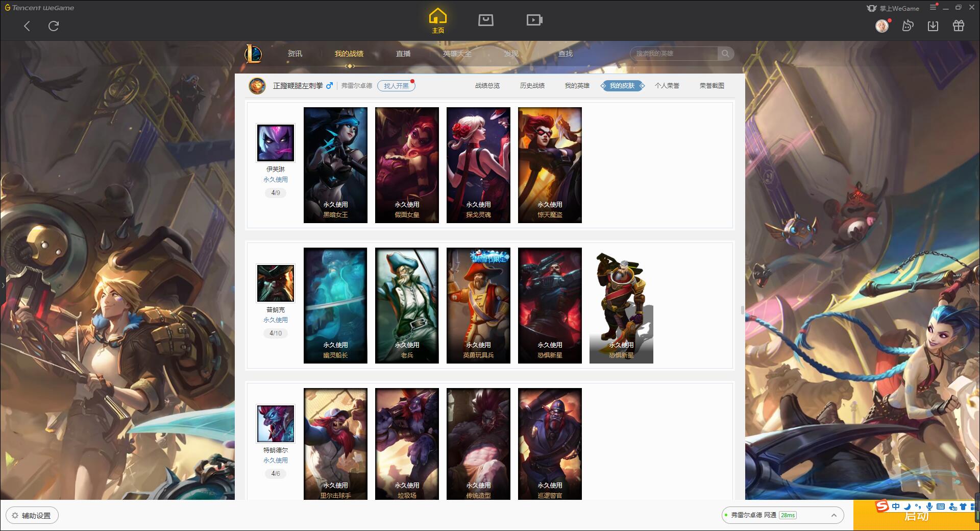Screen dimensions: 980x531
Task: Open the 荣誉截图 sub-tab
Action: point(712,86)
